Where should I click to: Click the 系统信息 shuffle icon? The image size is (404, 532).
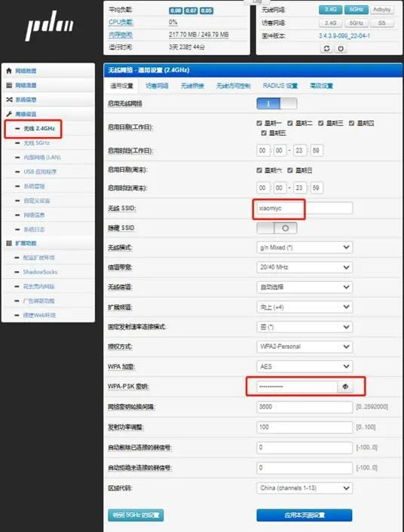click(9, 99)
